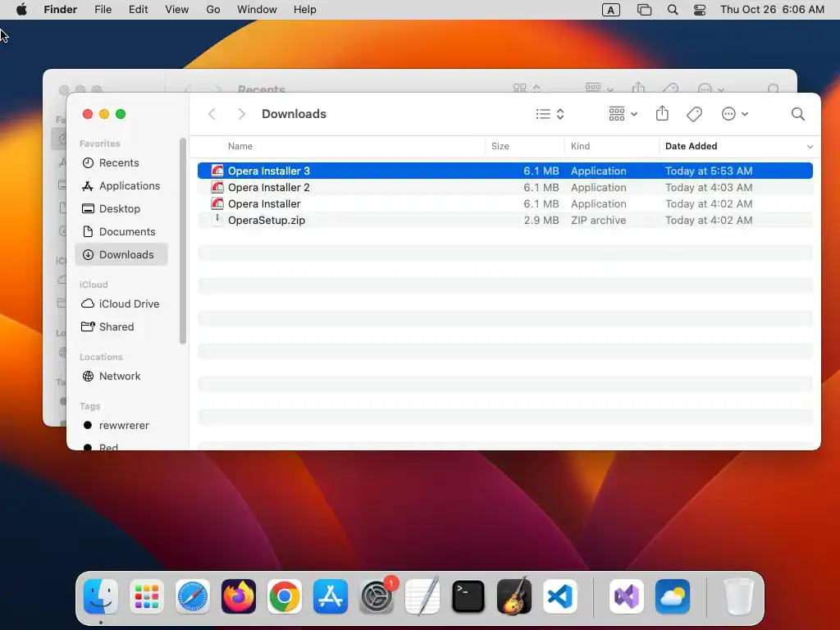Open Visual Studio Code in Dock

pyautogui.click(x=560, y=596)
